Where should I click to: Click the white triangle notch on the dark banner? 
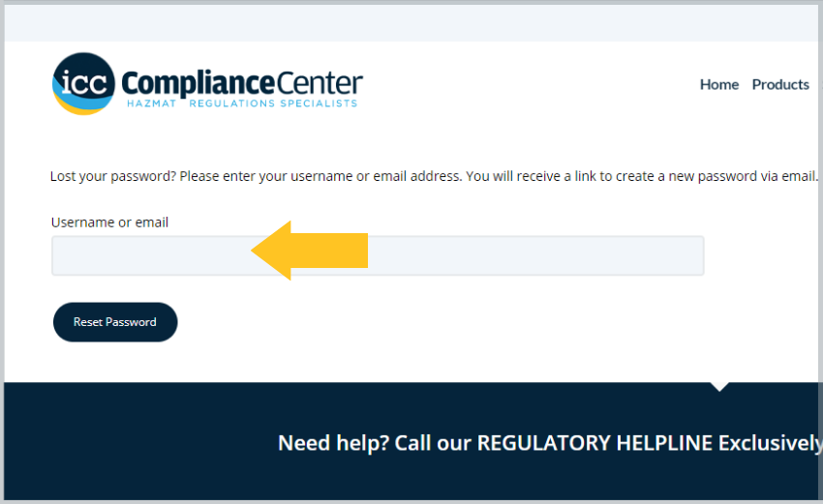tap(718, 386)
